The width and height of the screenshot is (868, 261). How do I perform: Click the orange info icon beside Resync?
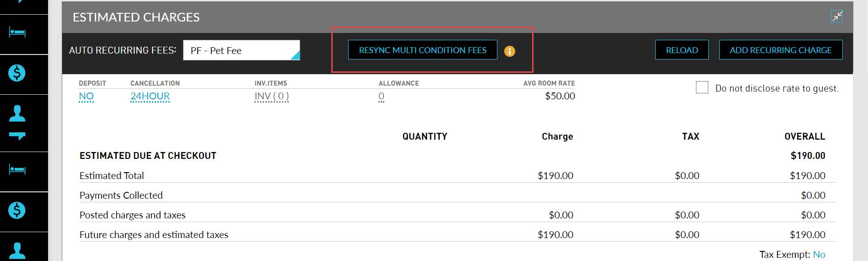click(509, 51)
